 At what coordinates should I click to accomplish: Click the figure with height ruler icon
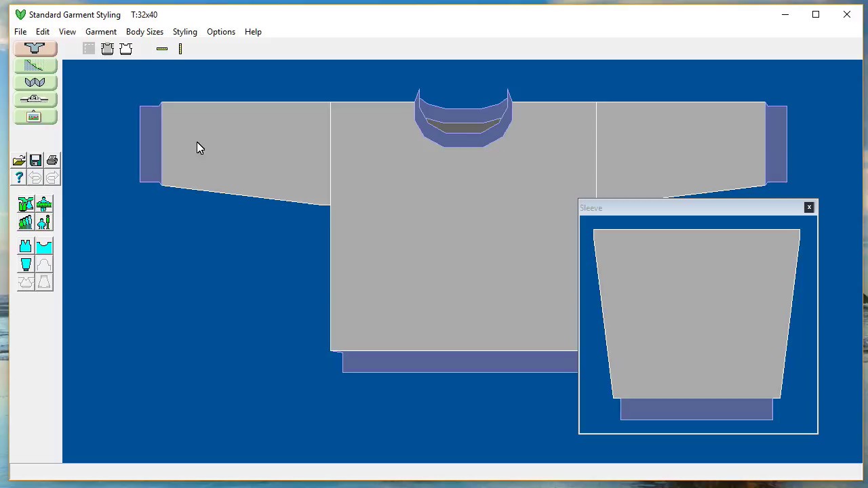click(44, 222)
